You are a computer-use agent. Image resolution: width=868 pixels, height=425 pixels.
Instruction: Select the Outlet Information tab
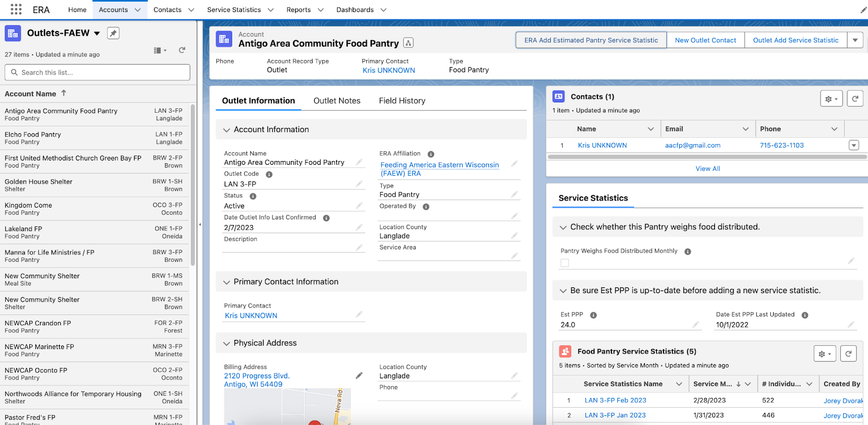coord(258,101)
